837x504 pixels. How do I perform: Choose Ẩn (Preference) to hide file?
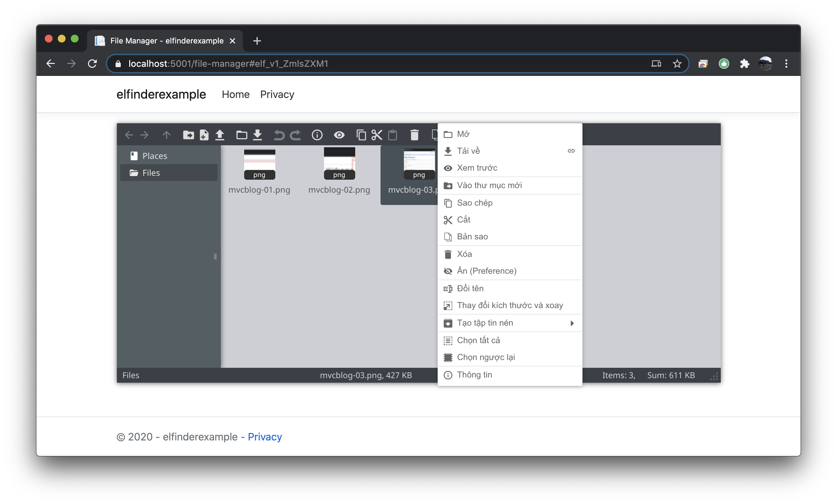pos(486,271)
